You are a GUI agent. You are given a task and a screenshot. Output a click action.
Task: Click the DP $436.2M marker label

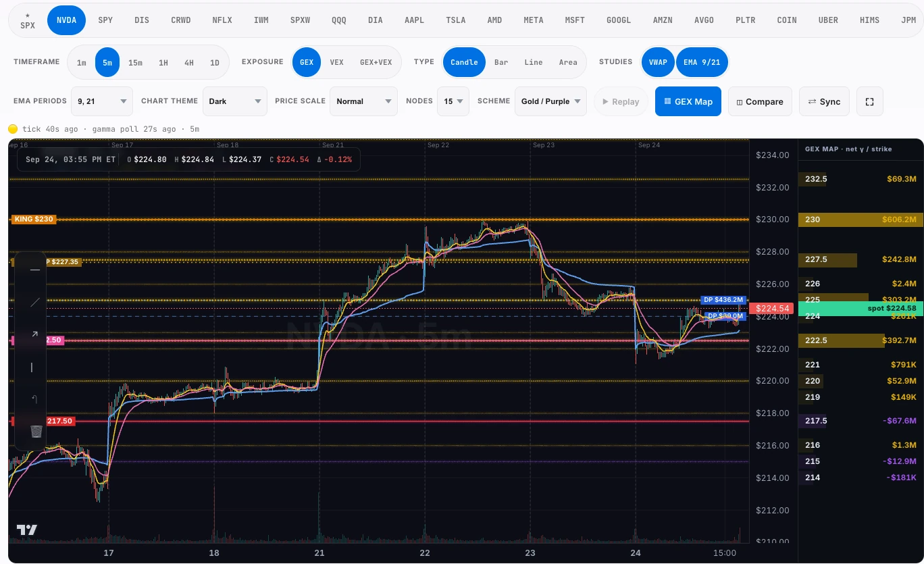point(723,300)
